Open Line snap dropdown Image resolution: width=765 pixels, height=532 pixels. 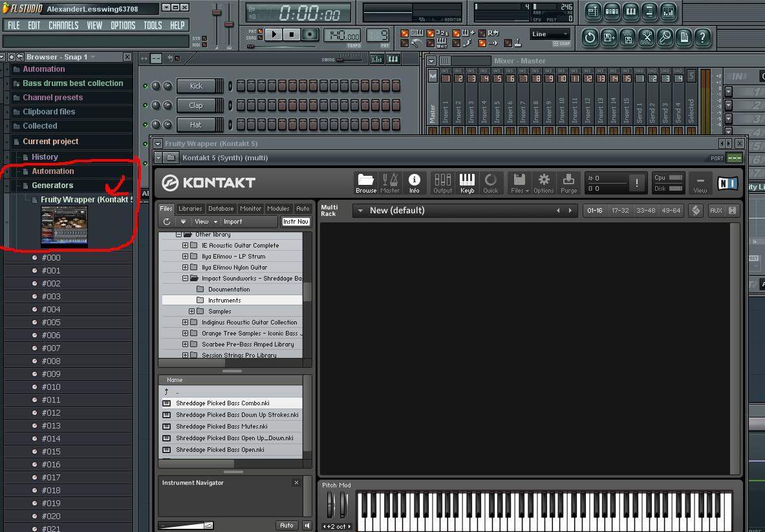click(550, 34)
